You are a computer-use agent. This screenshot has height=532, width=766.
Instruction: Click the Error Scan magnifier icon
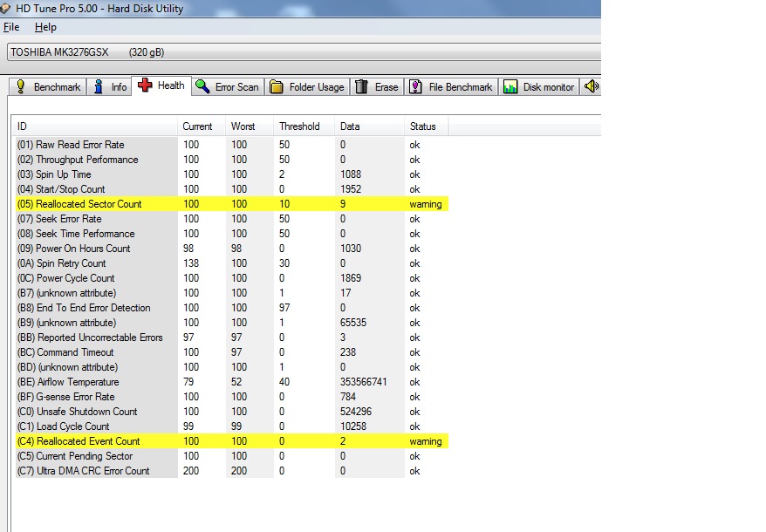[x=202, y=86]
